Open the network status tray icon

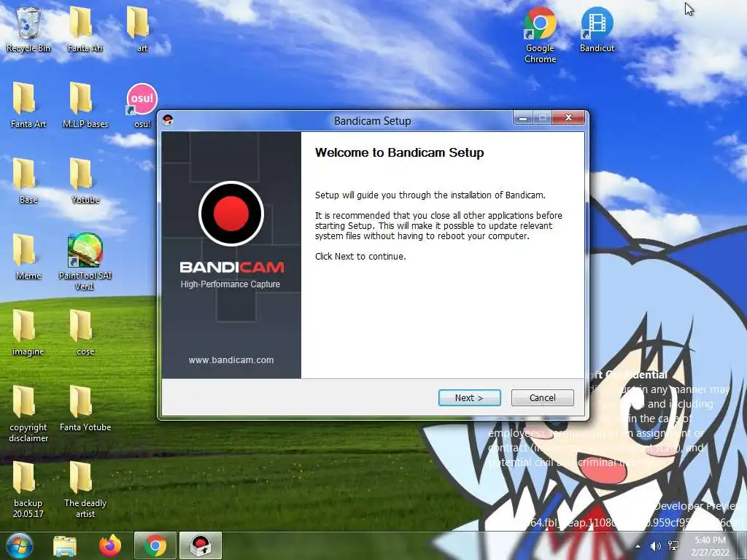click(x=673, y=546)
